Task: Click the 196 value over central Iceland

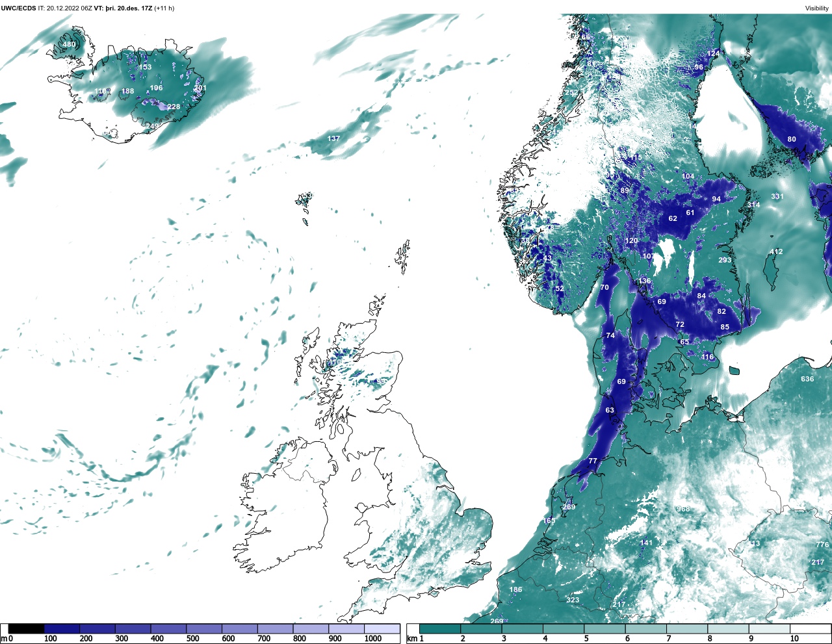Action: [157, 88]
